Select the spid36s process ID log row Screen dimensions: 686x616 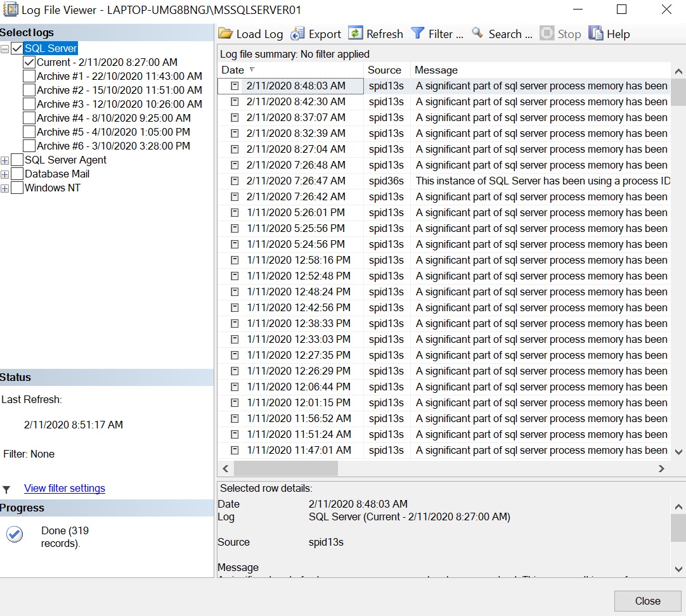[x=444, y=181]
